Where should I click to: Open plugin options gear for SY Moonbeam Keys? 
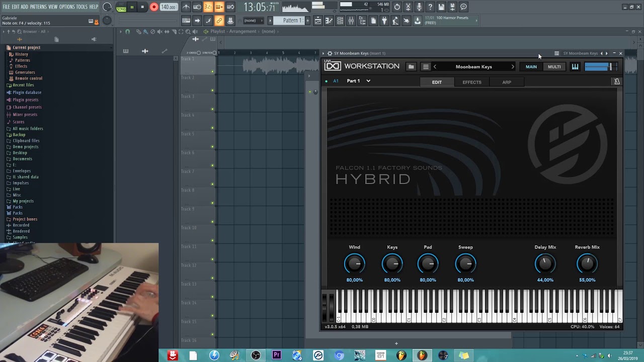point(330,53)
